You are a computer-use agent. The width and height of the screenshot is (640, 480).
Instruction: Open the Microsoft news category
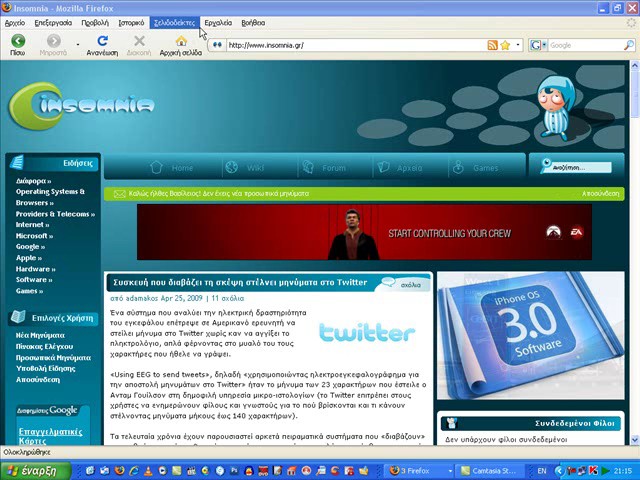pyautogui.click(x=34, y=236)
